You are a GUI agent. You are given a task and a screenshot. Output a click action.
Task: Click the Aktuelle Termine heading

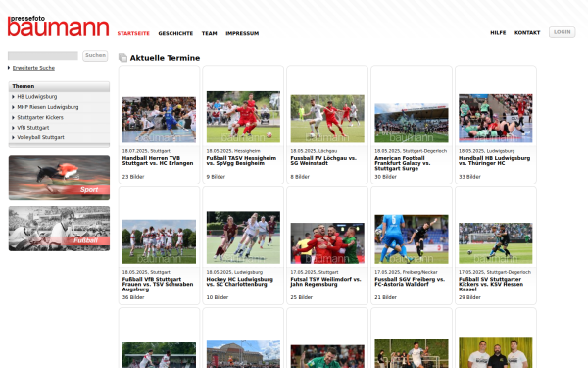(x=165, y=58)
